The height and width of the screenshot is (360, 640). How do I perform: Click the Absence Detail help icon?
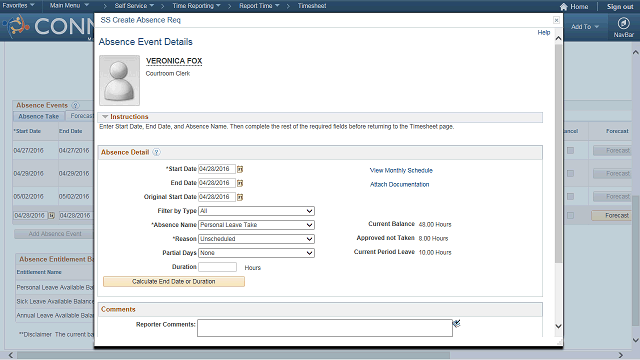[156, 152]
